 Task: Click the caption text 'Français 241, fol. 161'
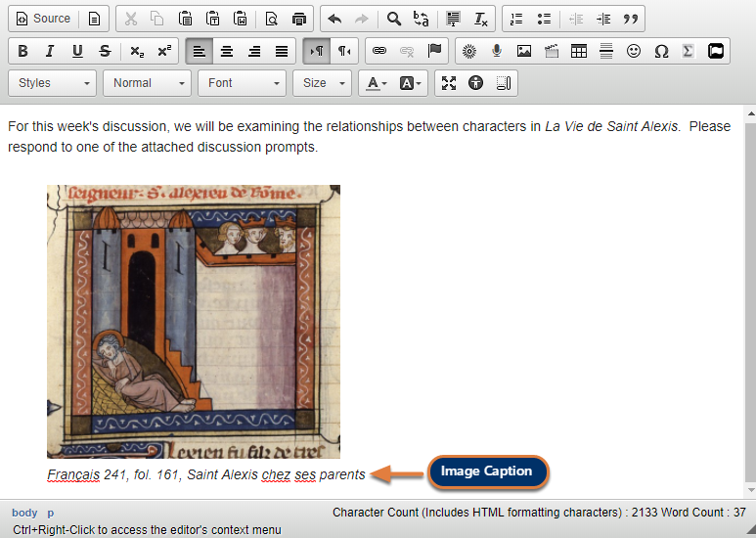(x=112, y=474)
